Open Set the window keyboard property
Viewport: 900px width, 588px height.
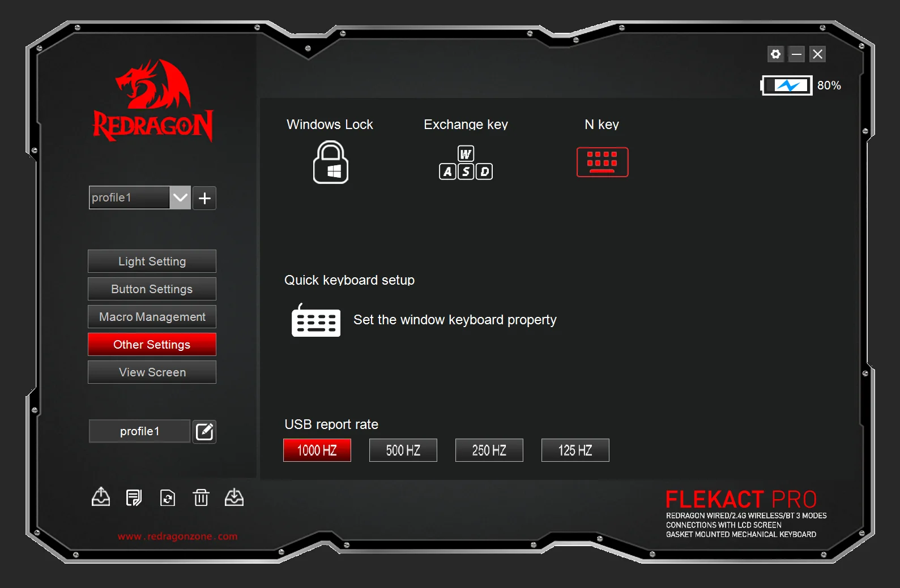454,320
